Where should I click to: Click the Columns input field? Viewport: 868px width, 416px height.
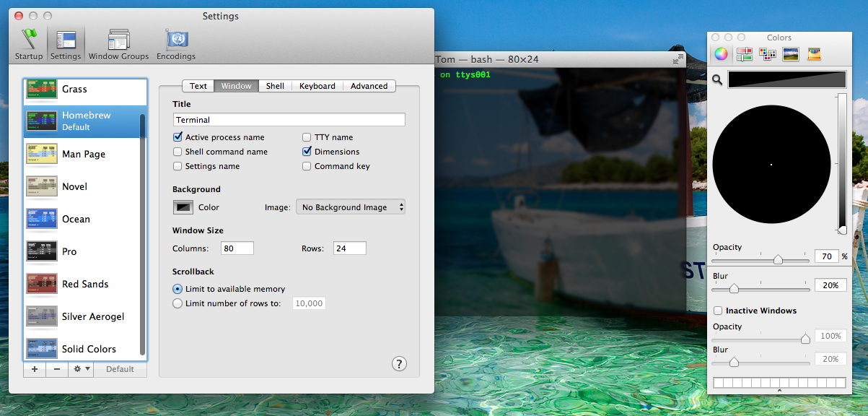point(237,248)
